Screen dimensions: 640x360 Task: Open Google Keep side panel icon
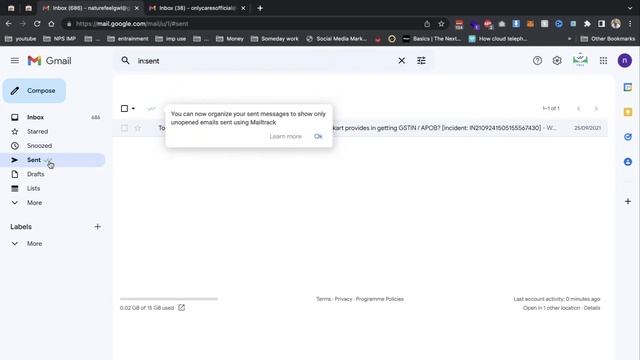coord(628,112)
